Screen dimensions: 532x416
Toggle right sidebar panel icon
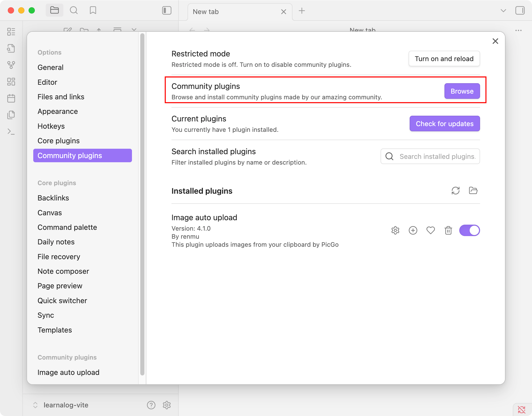pos(520,10)
